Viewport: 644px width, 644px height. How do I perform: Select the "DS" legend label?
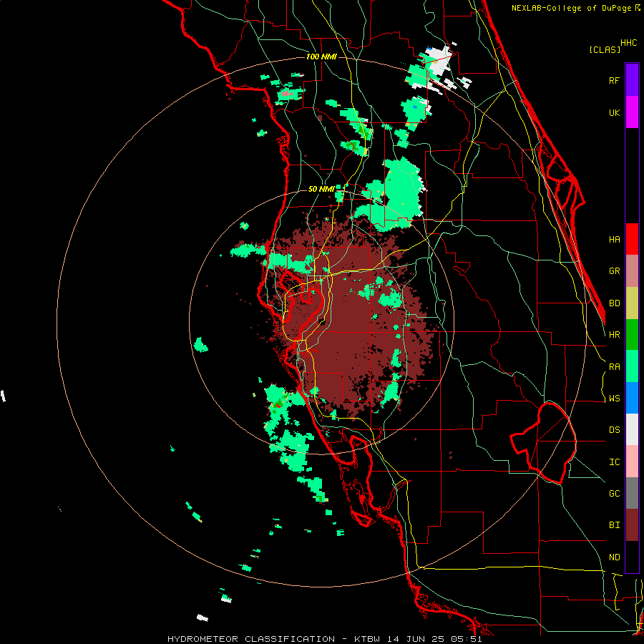click(614, 430)
